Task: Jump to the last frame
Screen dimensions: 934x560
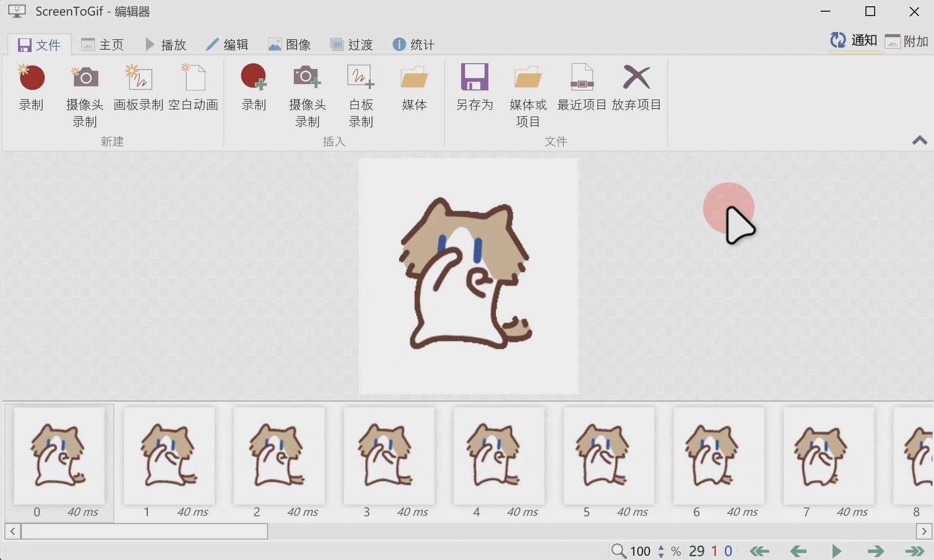Action: pos(915,551)
